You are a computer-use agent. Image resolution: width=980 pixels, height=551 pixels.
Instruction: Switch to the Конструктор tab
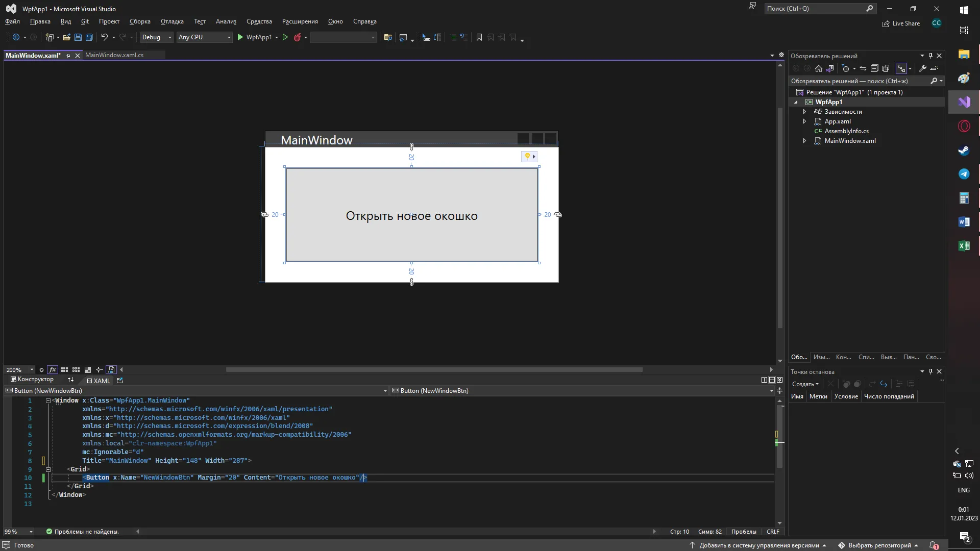(32, 380)
